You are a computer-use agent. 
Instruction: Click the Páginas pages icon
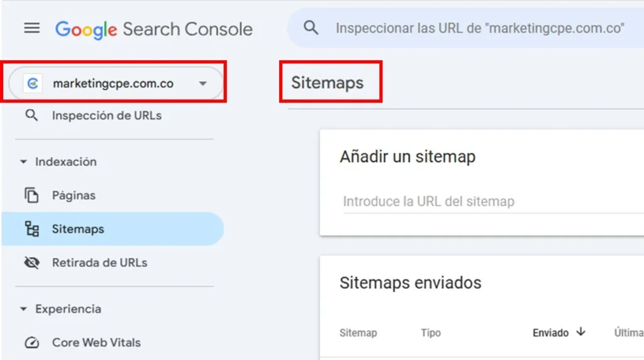pos(31,195)
